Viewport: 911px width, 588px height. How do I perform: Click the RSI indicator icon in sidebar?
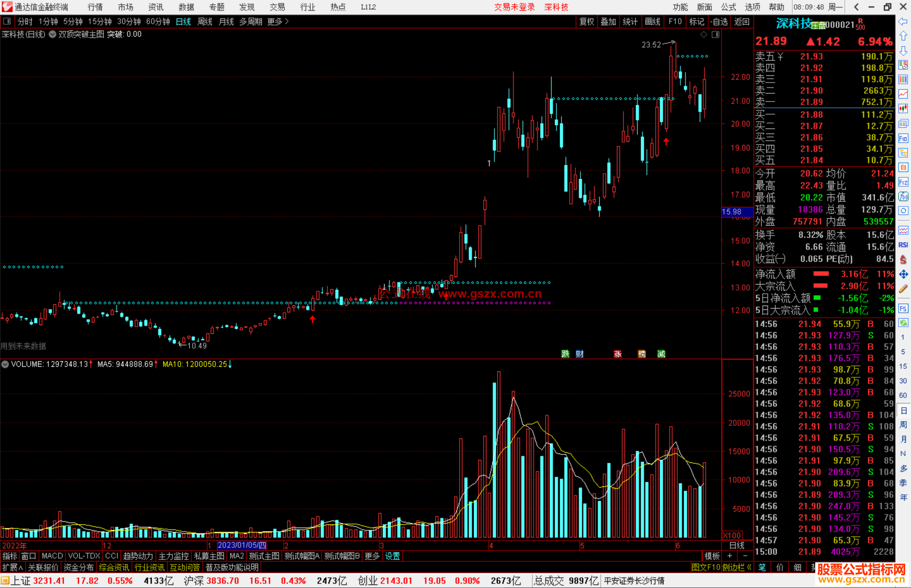point(903,245)
